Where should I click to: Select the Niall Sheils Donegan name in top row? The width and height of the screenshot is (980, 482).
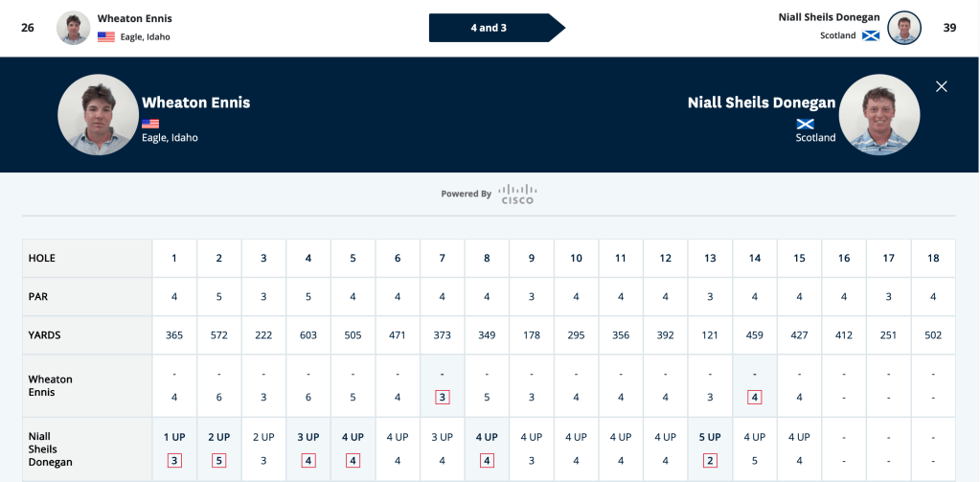[829, 17]
